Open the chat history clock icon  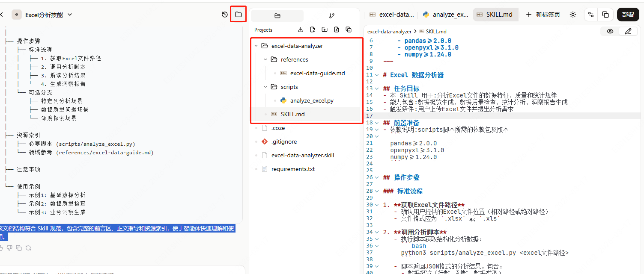[225, 15]
